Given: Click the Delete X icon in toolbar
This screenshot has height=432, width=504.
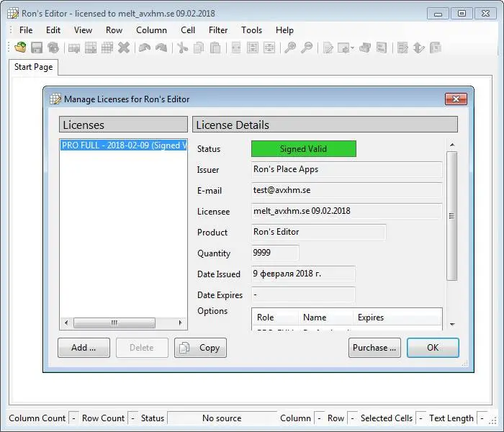Looking at the screenshot, I should [x=124, y=48].
